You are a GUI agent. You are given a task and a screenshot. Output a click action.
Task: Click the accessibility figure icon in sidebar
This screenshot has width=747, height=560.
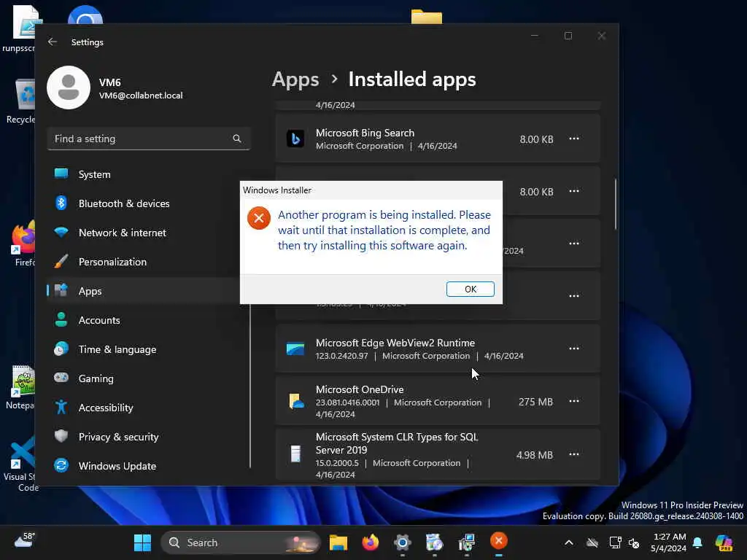click(61, 407)
